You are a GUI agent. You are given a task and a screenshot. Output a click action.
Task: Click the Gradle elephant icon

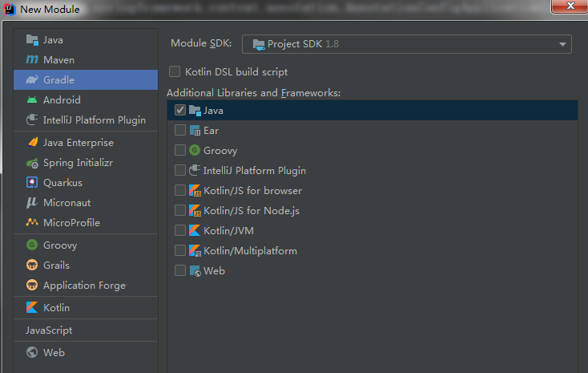coord(32,79)
